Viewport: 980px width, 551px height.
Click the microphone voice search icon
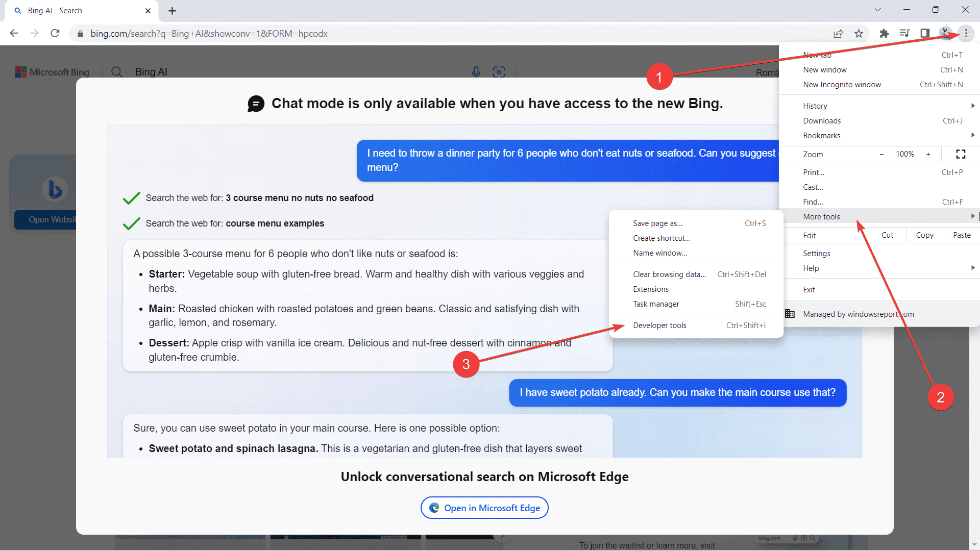(476, 72)
